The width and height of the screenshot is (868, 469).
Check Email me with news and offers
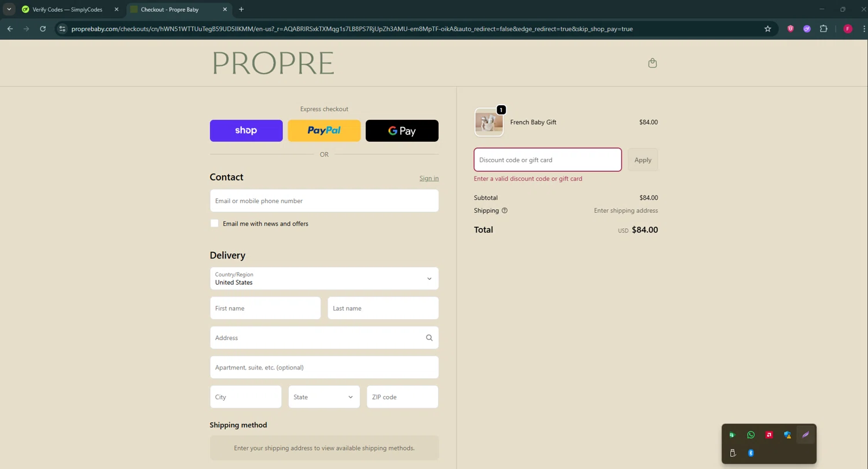point(214,223)
